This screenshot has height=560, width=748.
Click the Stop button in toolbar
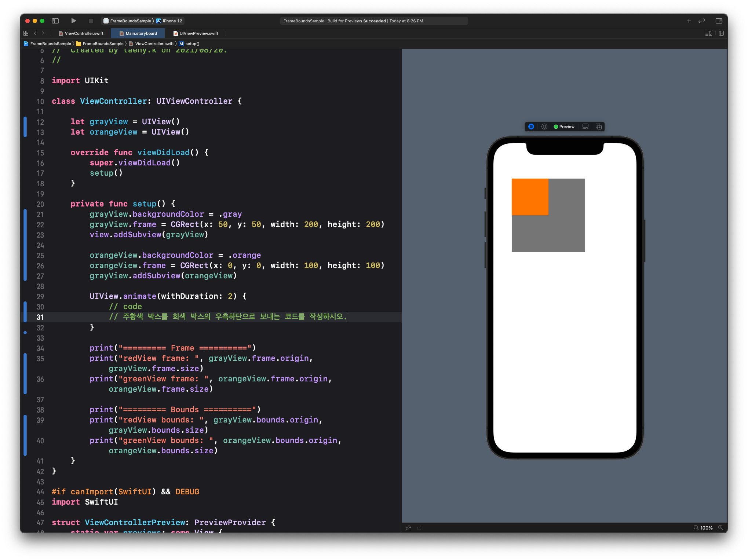coord(91,21)
